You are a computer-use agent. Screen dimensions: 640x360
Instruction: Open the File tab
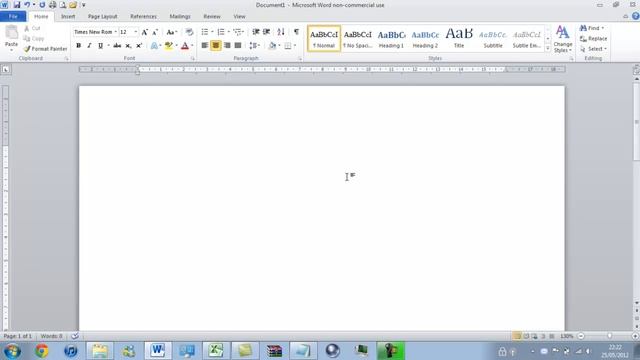coord(13,16)
